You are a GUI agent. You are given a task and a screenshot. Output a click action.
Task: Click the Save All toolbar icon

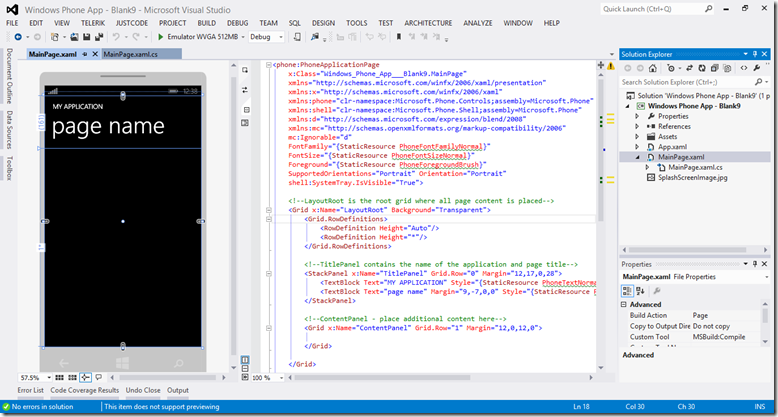pyautogui.click(x=98, y=37)
